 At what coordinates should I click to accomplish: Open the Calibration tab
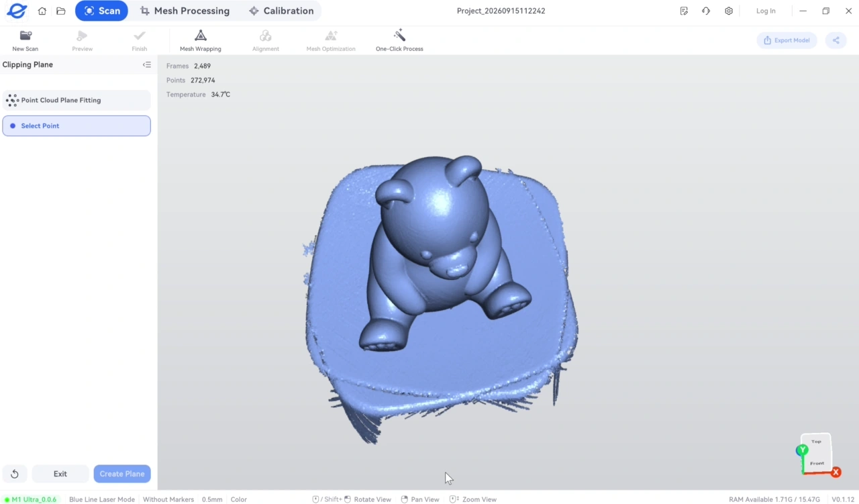coord(281,11)
